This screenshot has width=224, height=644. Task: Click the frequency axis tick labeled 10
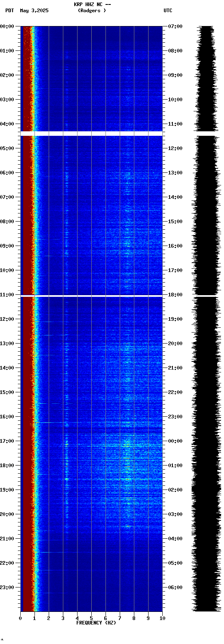coord(162,618)
